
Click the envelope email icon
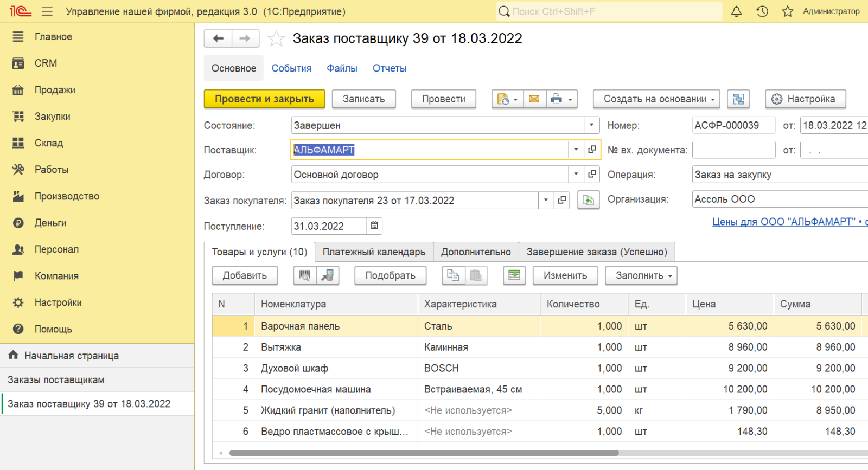(x=534, y=99)
